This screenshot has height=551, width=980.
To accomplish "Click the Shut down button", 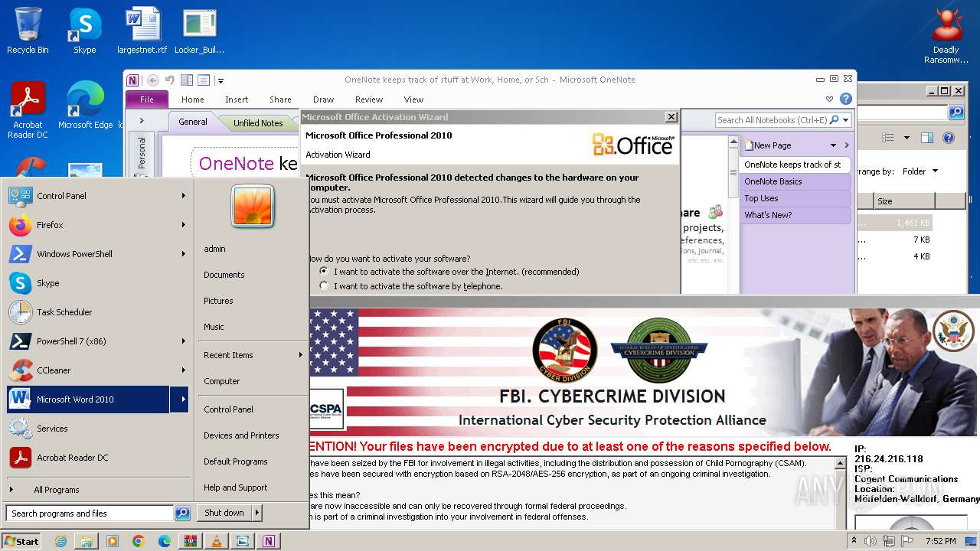I will [224, 513].
